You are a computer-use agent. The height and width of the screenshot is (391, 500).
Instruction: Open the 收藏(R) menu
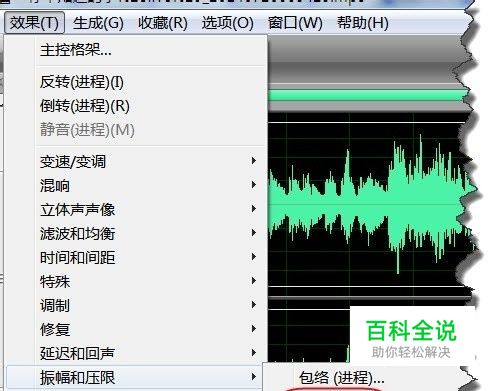click(163, 23)
